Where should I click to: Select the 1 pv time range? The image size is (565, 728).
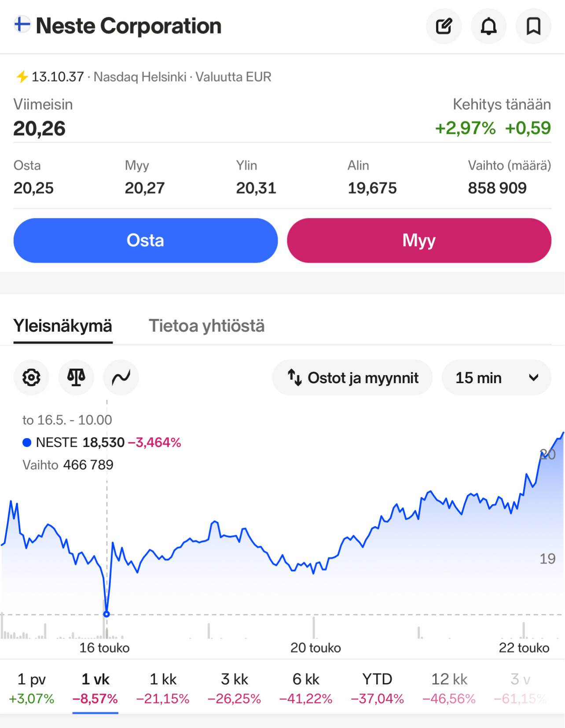coord(31,687)
